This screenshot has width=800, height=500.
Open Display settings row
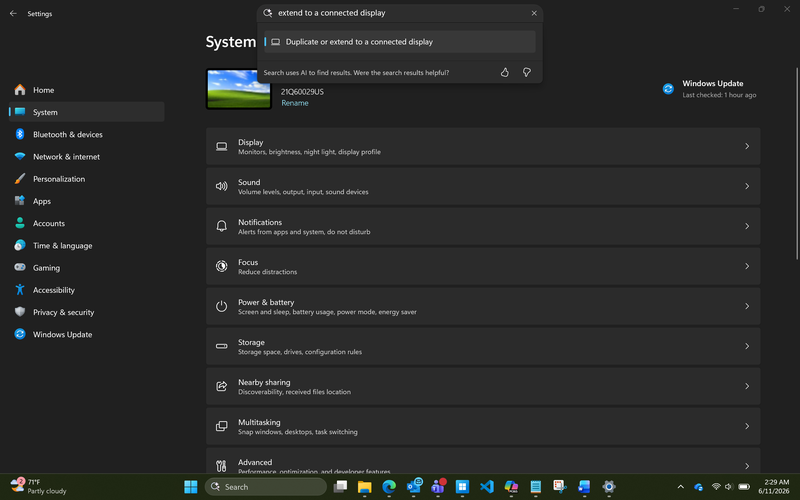483,146
